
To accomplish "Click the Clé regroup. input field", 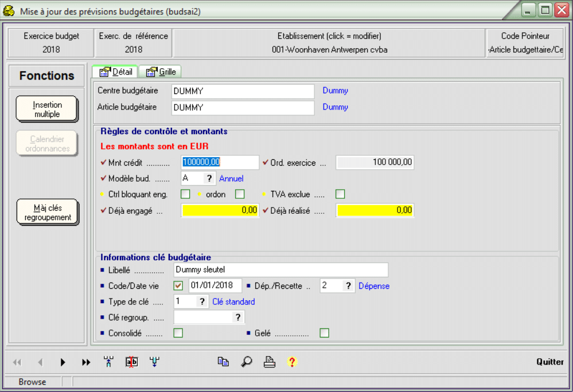I will point(204,317).
